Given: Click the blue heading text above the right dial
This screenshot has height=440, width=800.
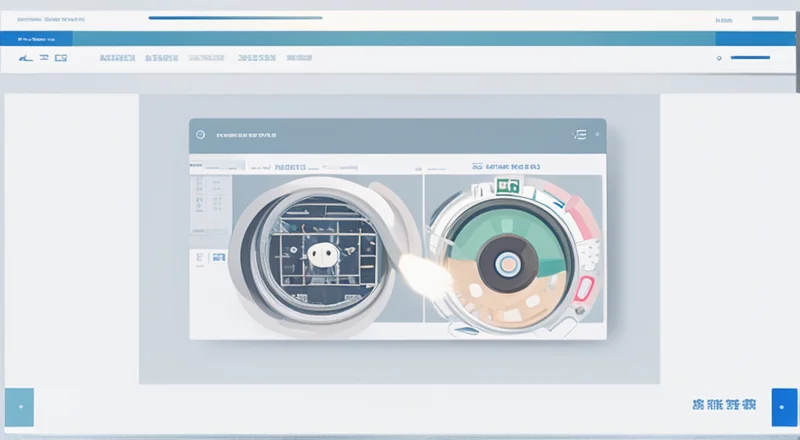Looking at the screenshot, I should point(505,165).
